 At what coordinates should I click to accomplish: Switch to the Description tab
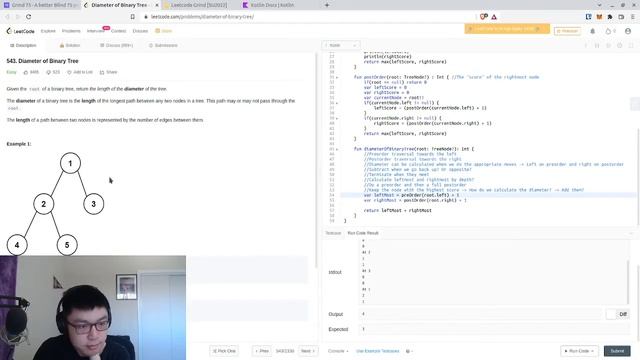point(23,45)
